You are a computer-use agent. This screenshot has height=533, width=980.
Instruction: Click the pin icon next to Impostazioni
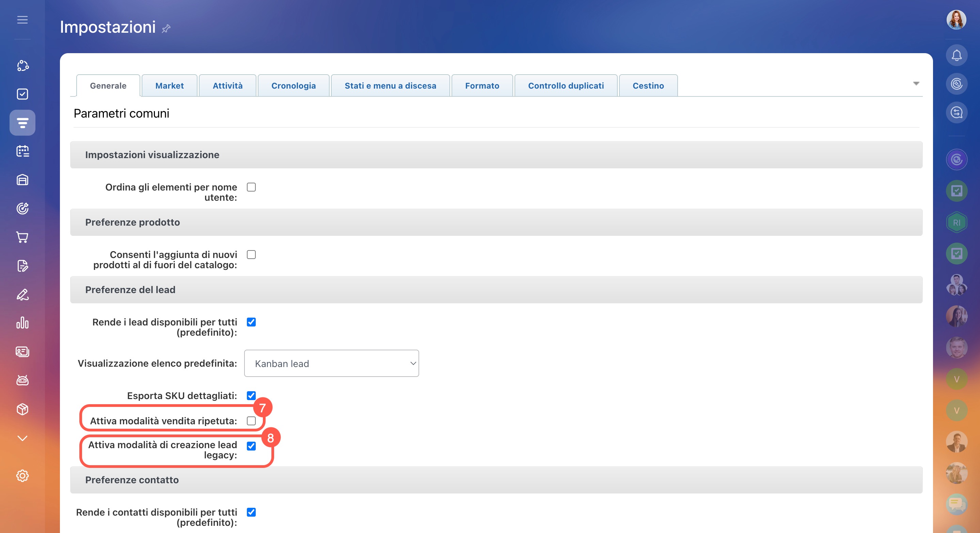[x=166, y=29]
